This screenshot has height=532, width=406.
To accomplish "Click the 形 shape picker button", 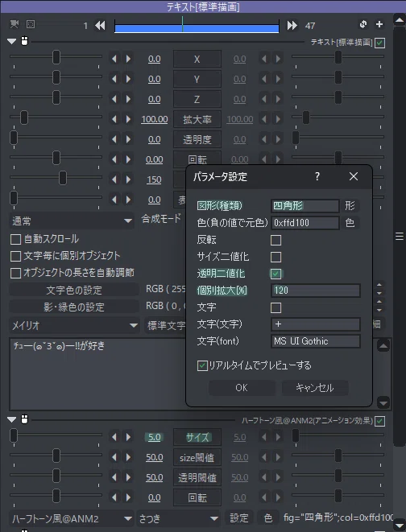I will 350,205.
